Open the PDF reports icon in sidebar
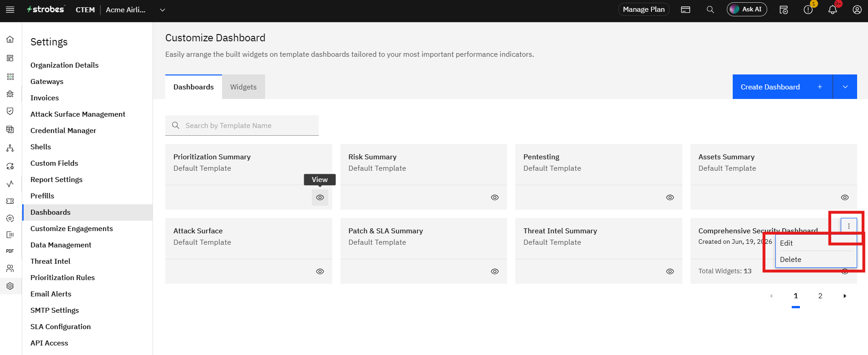Screen dimensions: 868x355 pos(10,251)
